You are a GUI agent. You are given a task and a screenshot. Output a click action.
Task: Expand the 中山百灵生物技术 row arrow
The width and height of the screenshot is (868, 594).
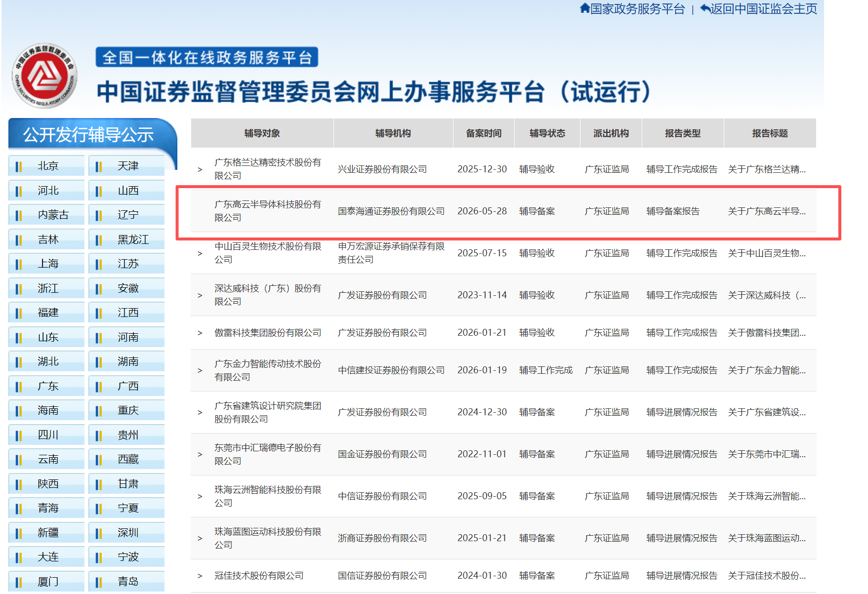200,253
